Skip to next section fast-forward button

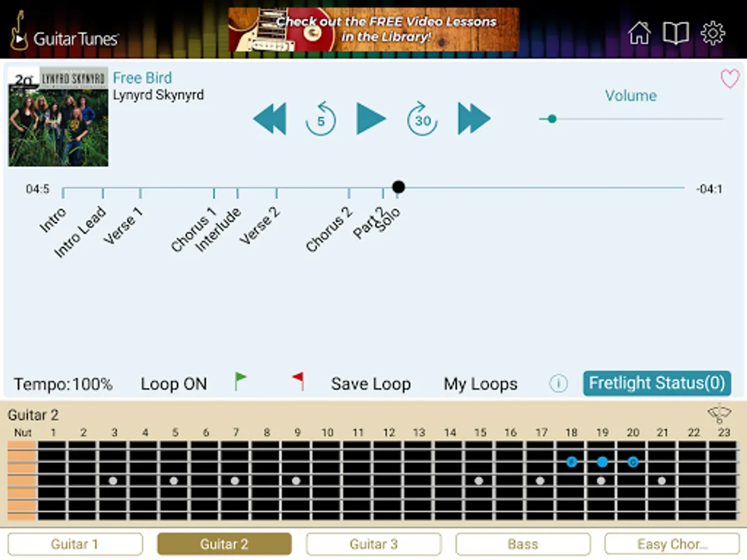[x=474, y=118]
